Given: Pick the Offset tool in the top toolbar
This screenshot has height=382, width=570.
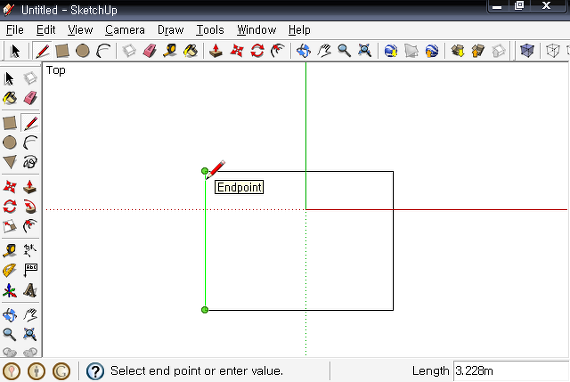Looking at the screenshot, I should pyautogui.click(x=278, y=51).
